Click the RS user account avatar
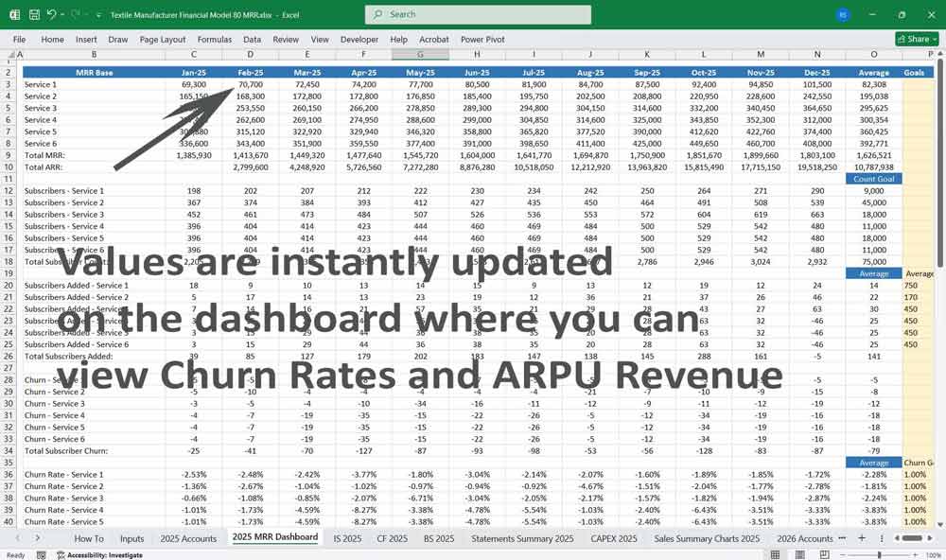 pyautogui.click(x=843, y=14)
